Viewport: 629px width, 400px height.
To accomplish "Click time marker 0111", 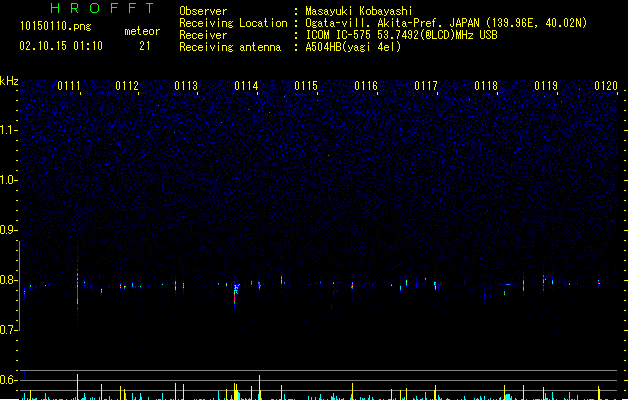I will tap(69, 86).
